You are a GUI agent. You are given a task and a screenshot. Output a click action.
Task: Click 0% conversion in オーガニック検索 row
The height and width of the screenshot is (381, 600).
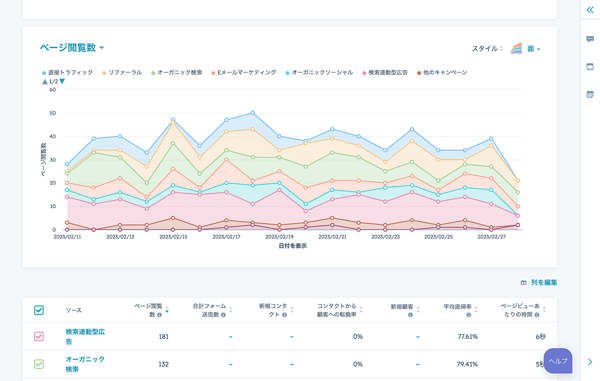click(358, 364)
